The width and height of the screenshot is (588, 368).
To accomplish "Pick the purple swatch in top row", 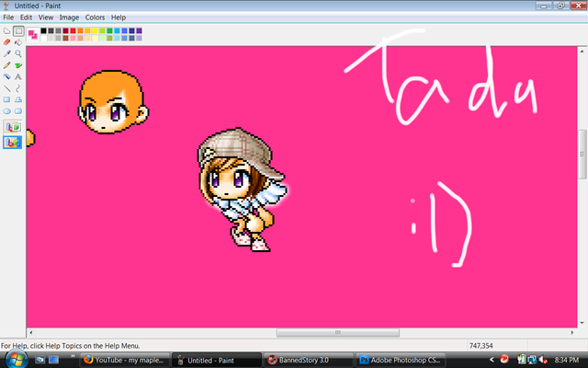I will point(139,30).
